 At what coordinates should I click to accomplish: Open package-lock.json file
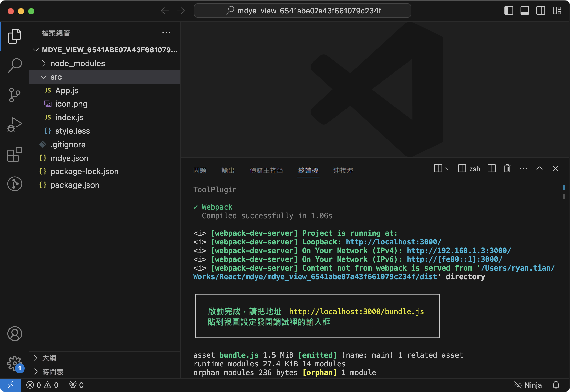tap(105, 172)
